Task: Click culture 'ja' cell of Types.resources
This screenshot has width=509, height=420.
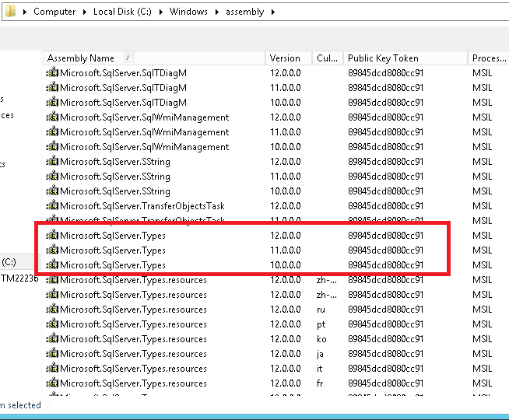Action: (320, 354)
